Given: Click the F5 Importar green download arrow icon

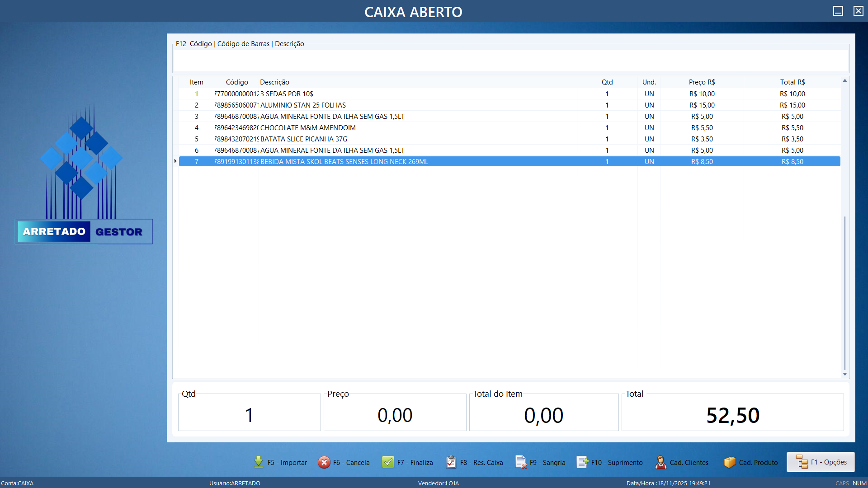Looking at the screenshot, I should [x=258, y=462].
